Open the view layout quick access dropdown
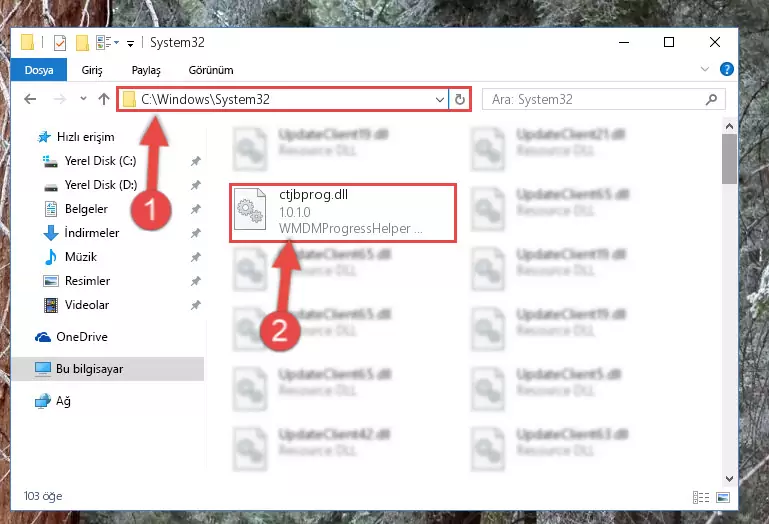769x524 pixels. click(x=107, y=43)
